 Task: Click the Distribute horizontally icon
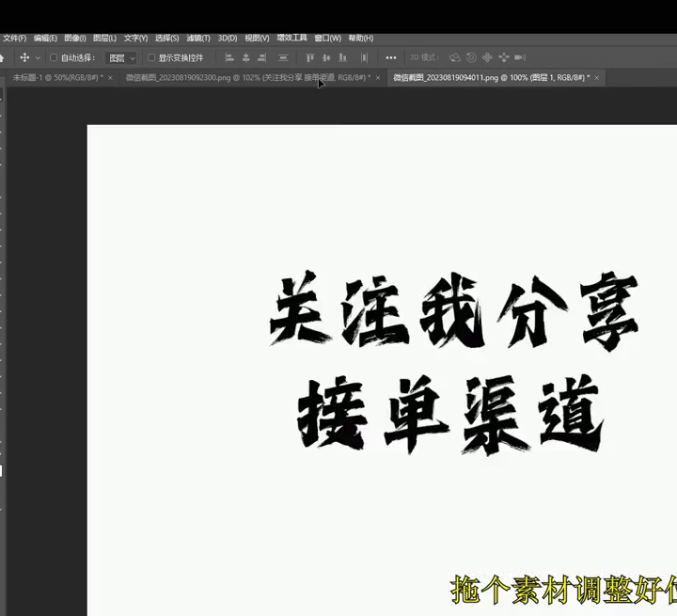click(x=365, y=57)
